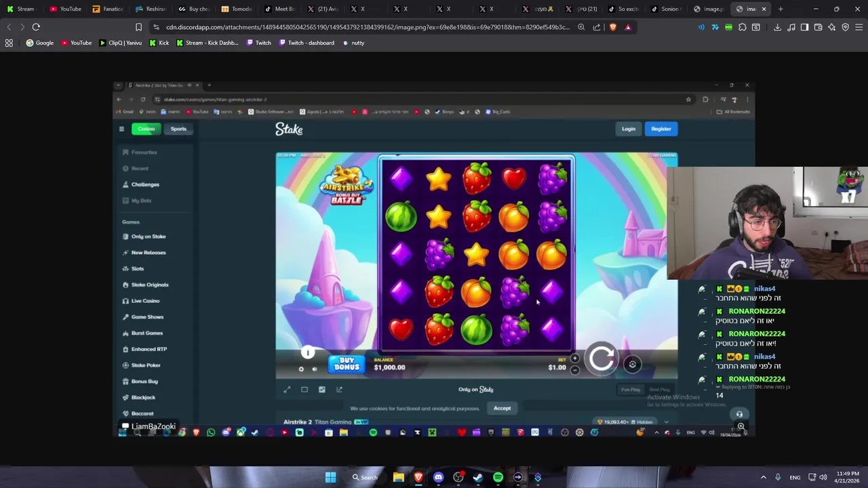Open live stats chart icon below game
This screenshot has height=488, width=868.
coord(322,389)
